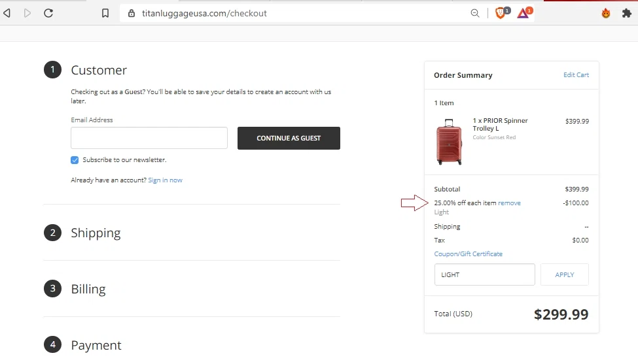Click the Email Address input field
The width and height of the screenshot is (638, 364).
pos(149,138)
